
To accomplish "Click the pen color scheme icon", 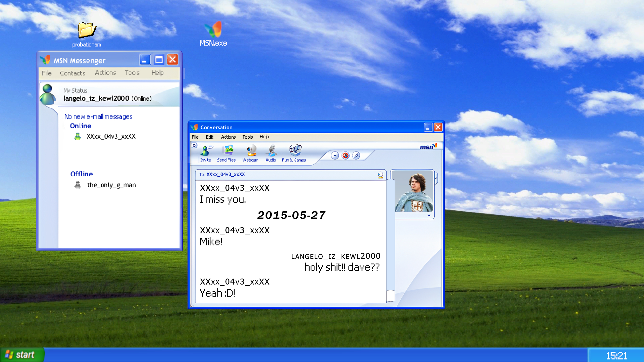I will (356, 155).
